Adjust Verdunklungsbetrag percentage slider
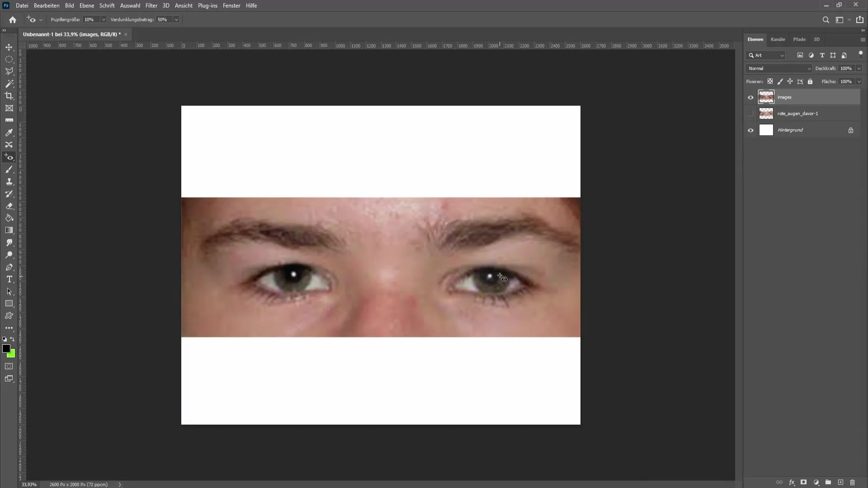Image resolution: width=868 pixels, height=488 pixels. pyautogui.click(x=165, y=20)
